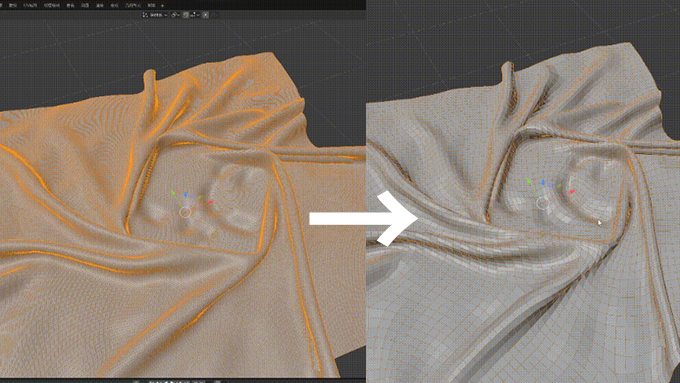Click the red axis handle on gray mesh
Viewport: 680px width, 383px height.
point(572,191)
